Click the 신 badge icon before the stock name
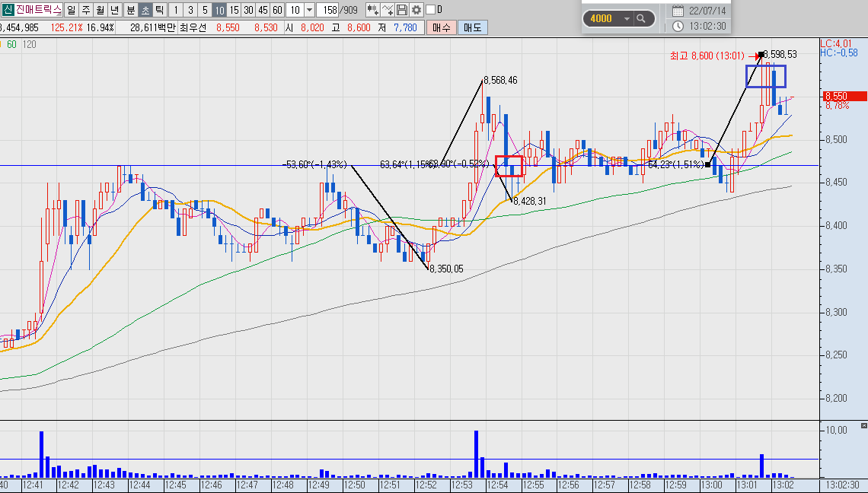Image resolution: width=868 pixels, height=493 pixels. click(7, 10)
